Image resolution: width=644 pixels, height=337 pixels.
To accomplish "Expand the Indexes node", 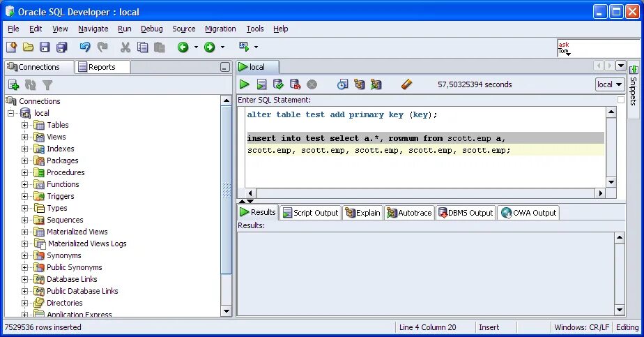I will (24, 149).
